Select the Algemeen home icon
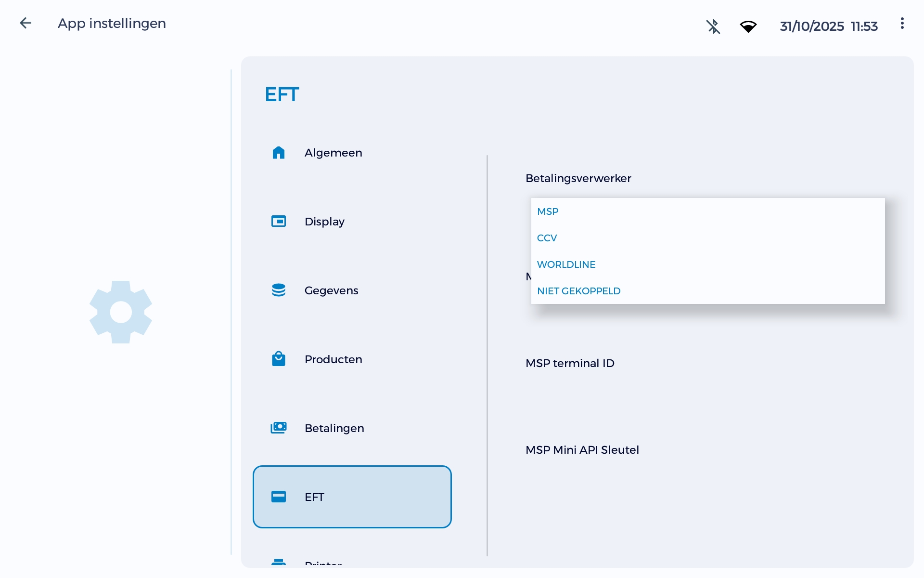The image size is (924, 578). pos(279,153)
